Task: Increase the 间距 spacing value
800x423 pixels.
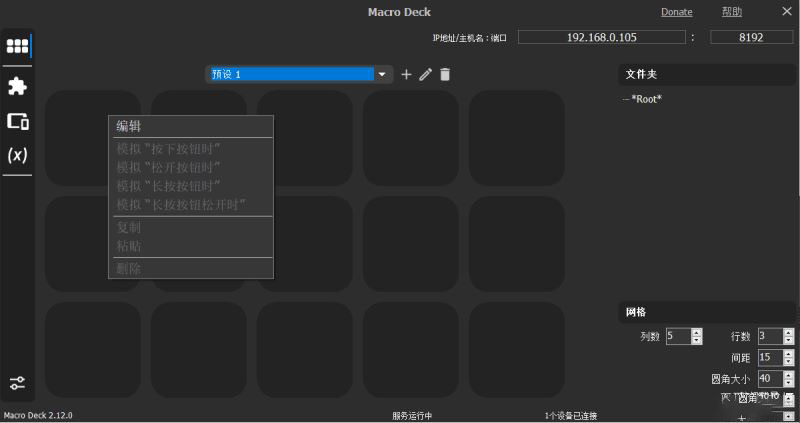Action: coord(790,353)
